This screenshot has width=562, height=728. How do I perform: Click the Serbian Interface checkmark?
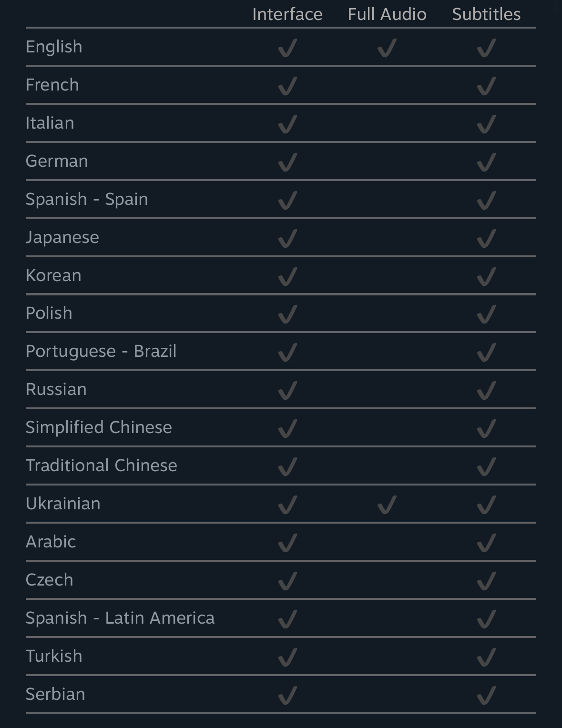(287, 696)
